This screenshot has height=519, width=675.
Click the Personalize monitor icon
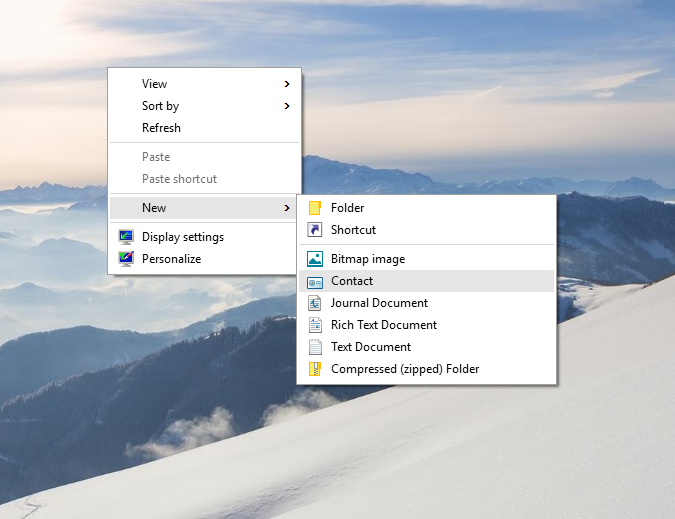tap(126, 259)
